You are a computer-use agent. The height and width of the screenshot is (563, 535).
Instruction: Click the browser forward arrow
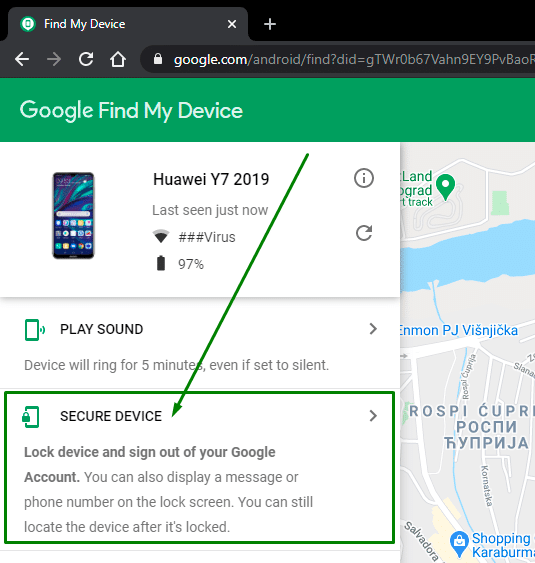click(54, 59)
